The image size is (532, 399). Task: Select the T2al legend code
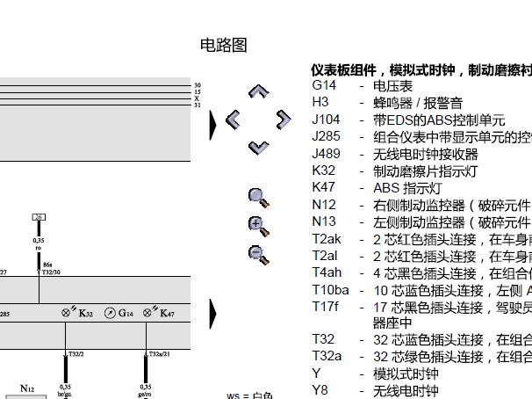tap(324, 256)
